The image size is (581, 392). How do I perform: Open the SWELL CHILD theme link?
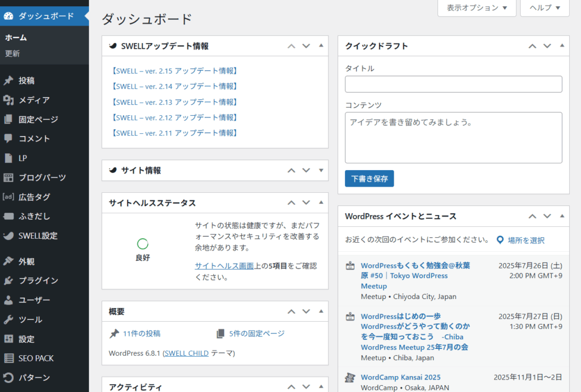click(186, 353)
